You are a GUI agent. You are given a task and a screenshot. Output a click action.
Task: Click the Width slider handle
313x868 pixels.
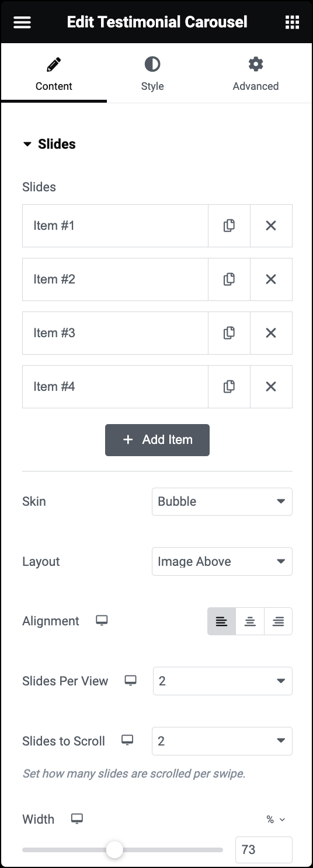[x=114, y=850]
